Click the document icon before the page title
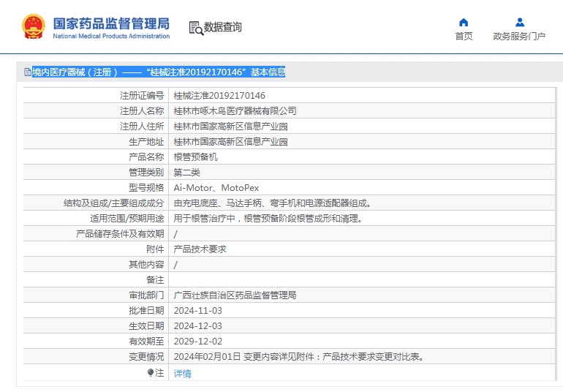Viewport: 563px width, 392px height. (28, 72)
